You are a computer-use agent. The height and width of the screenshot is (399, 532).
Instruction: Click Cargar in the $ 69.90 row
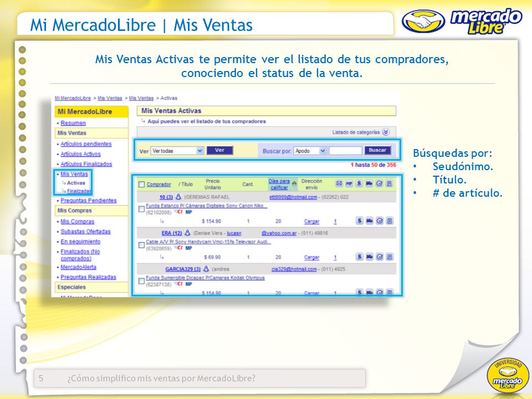pos(312,257)
